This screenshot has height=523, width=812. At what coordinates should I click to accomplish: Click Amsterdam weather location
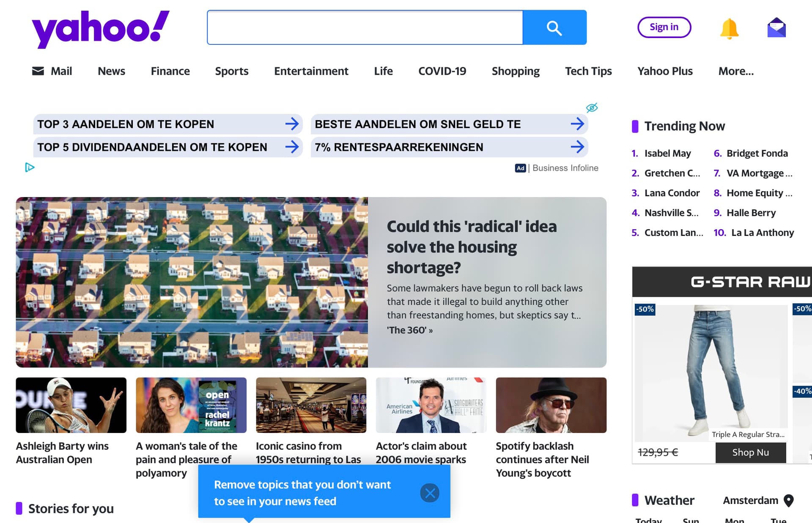[x=750, y=501]
